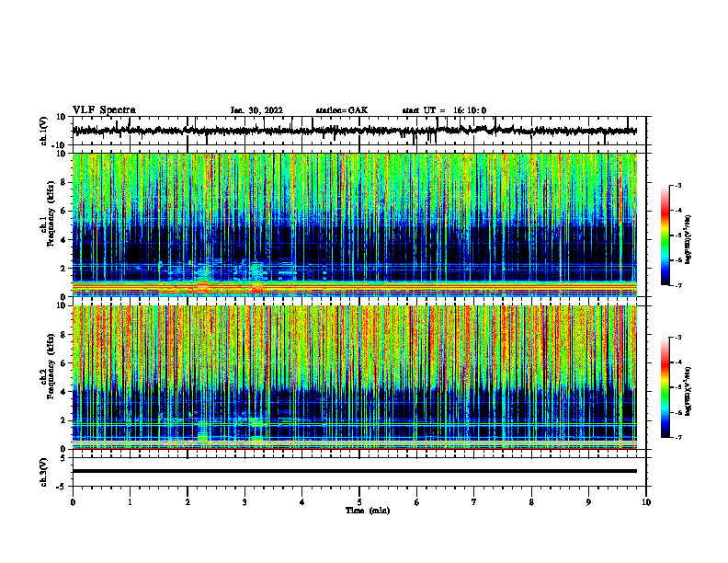Click the "station=GAK" header label
728x563 pixels.
tap(342, 110)
